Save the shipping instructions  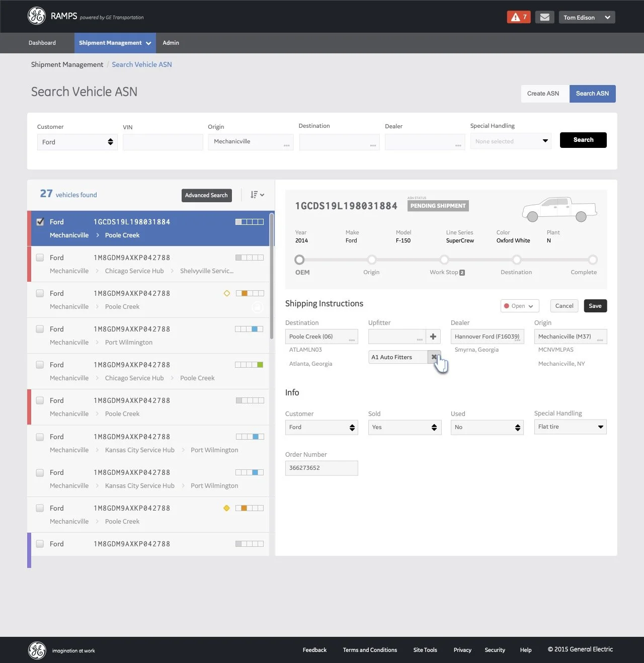point(595,306)
